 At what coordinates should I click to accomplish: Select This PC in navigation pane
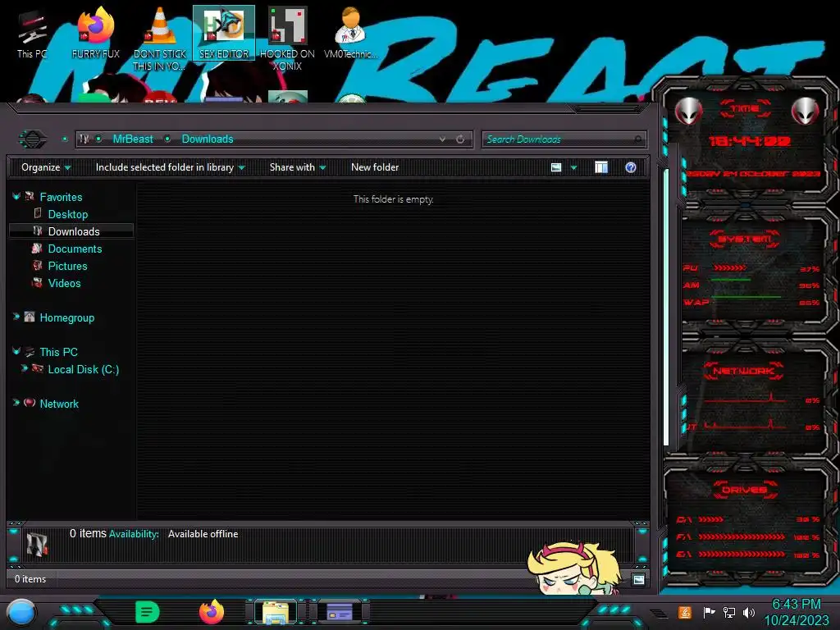tap(58, 352)
